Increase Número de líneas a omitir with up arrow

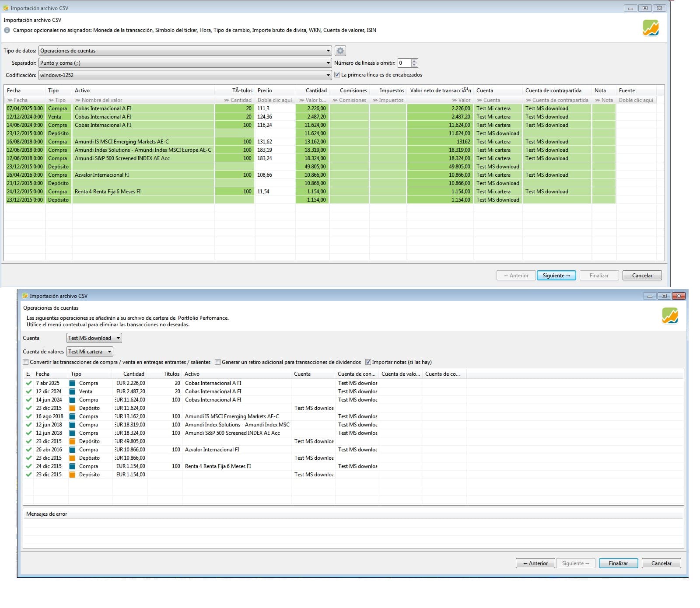(415, 61)
